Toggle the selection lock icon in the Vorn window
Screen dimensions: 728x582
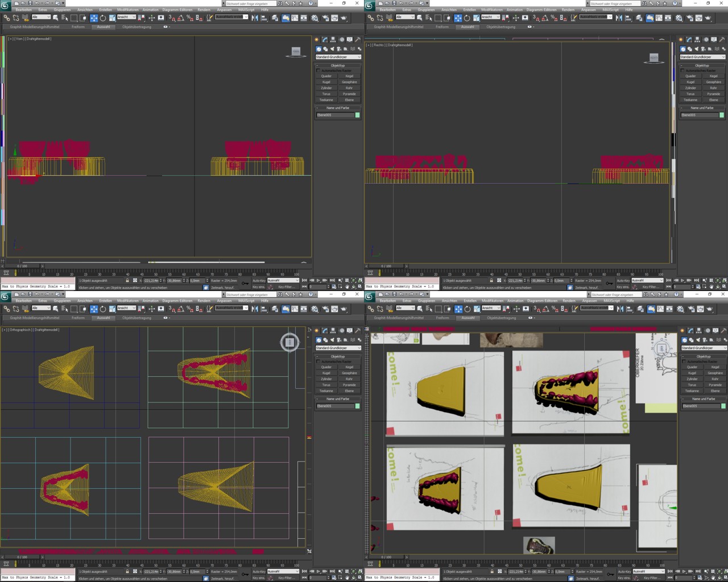[x=127, y=280]
